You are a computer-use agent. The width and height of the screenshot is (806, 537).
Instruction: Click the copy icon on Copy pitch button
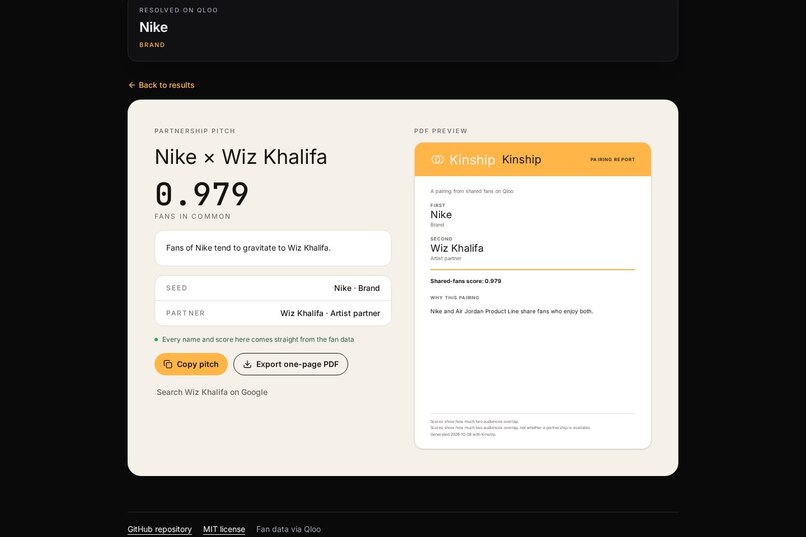click(x=168, y=364)
